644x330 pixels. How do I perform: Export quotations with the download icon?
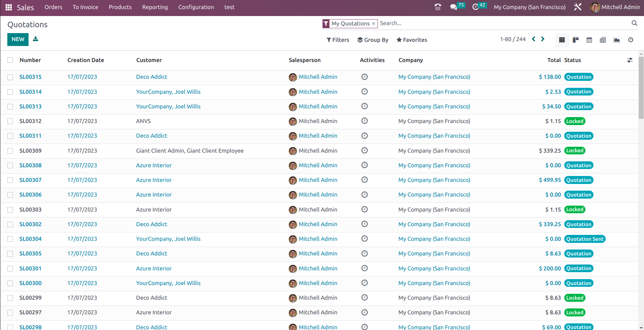coord(36,39)
